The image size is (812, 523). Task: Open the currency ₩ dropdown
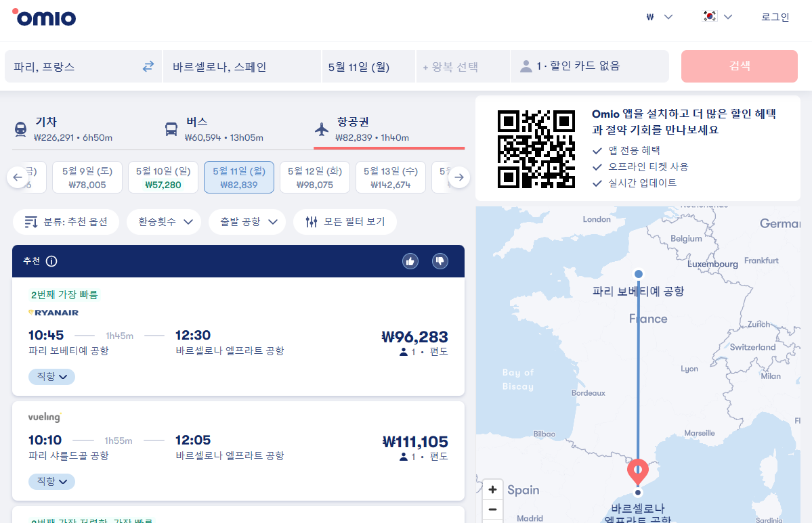click(x=659, y=17)
